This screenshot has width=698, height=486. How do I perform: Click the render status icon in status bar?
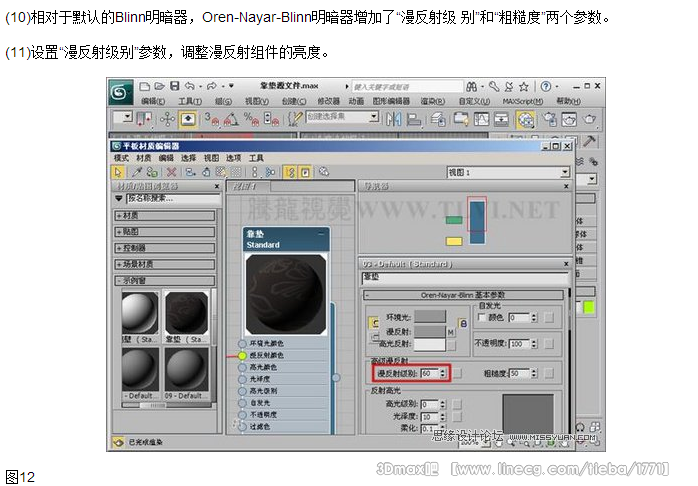pos(118,442)
